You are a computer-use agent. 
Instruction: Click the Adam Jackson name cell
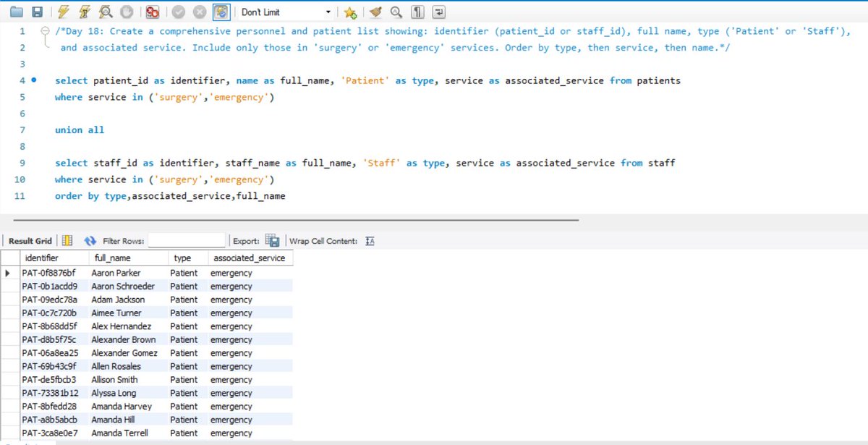128,300
